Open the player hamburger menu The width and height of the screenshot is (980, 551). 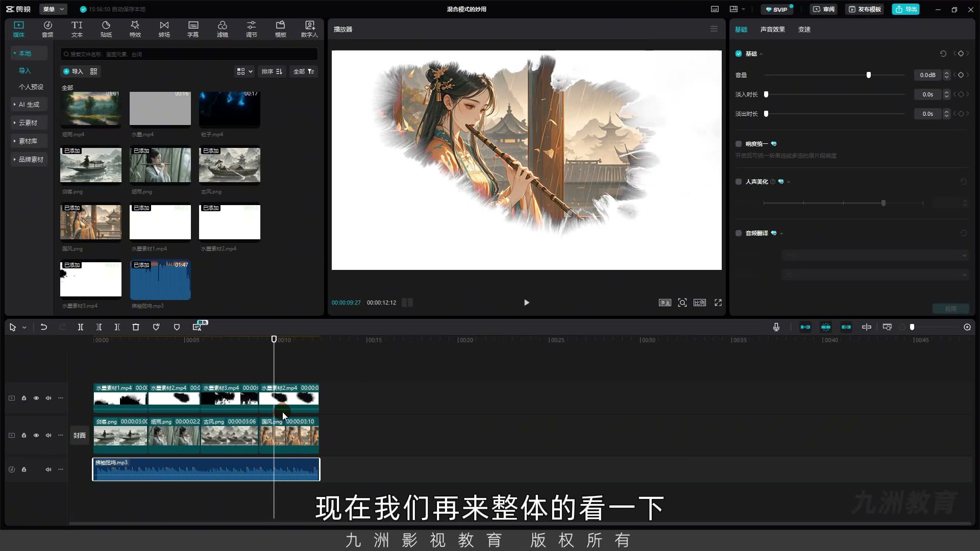tap(714, 29)
